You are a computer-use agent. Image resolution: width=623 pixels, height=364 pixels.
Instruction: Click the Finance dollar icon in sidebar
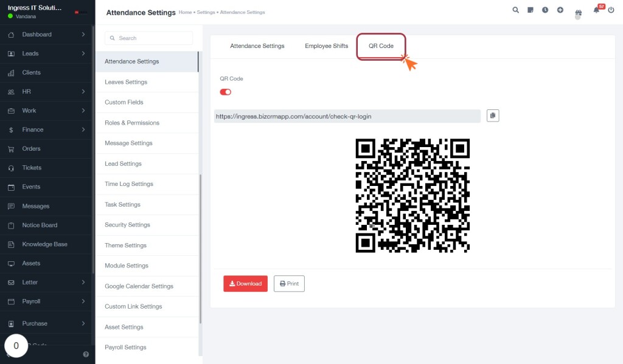pos(11,130)
